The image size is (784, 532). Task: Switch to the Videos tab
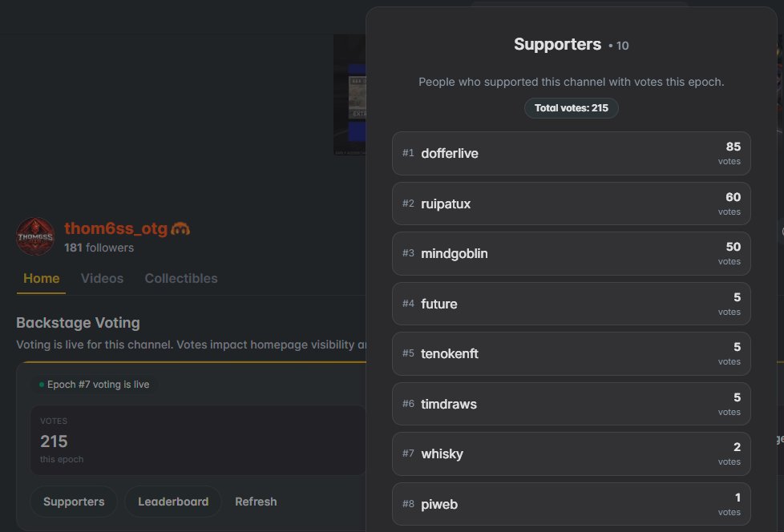pyautogui.click(x=102, y=278)
